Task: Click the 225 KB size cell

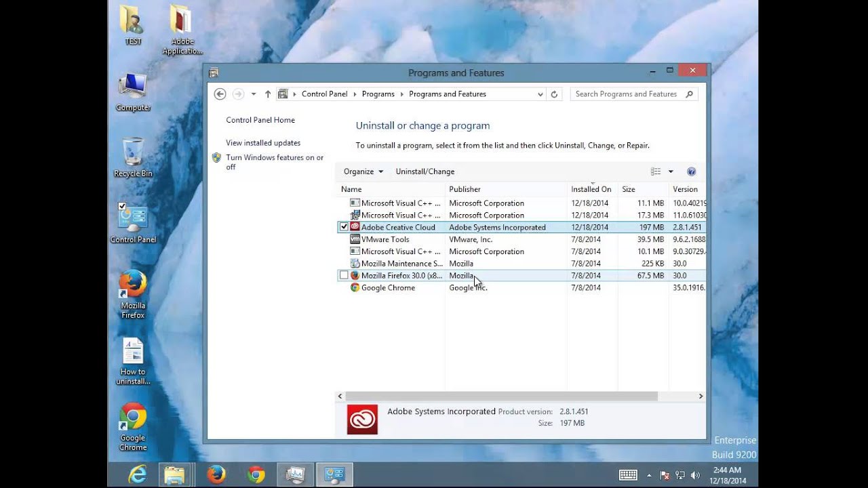Action: pos(652,264)
